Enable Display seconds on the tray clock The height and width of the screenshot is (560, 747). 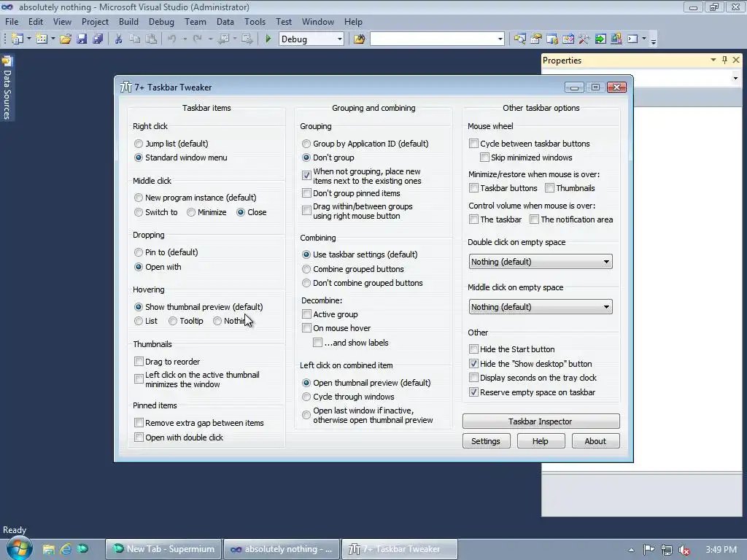[473, 378]
